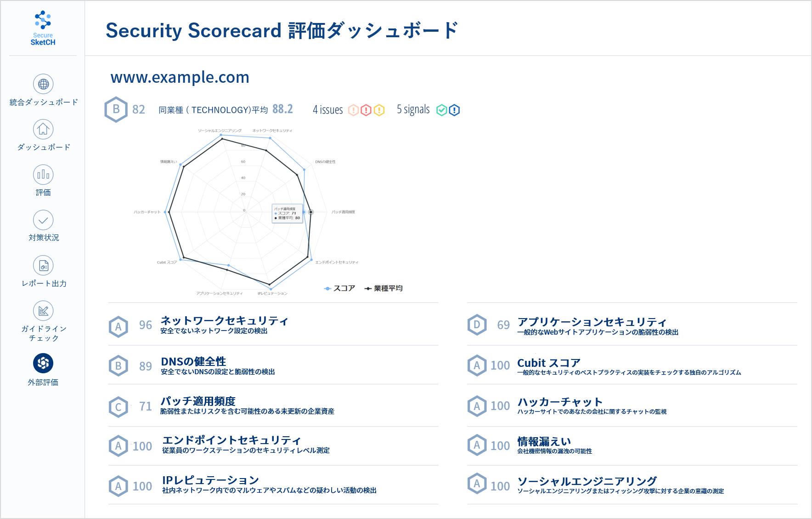Open the ガイドラインチェック pencil icon
The image size is (812, 519).
(x=43, y=311)
